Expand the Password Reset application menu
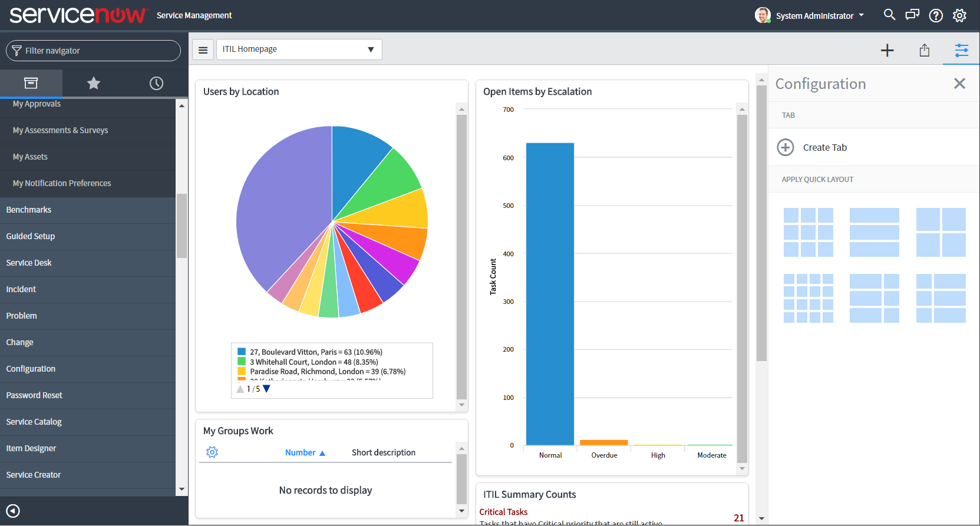This screenshot has height=526, width=980. point(88,396)
